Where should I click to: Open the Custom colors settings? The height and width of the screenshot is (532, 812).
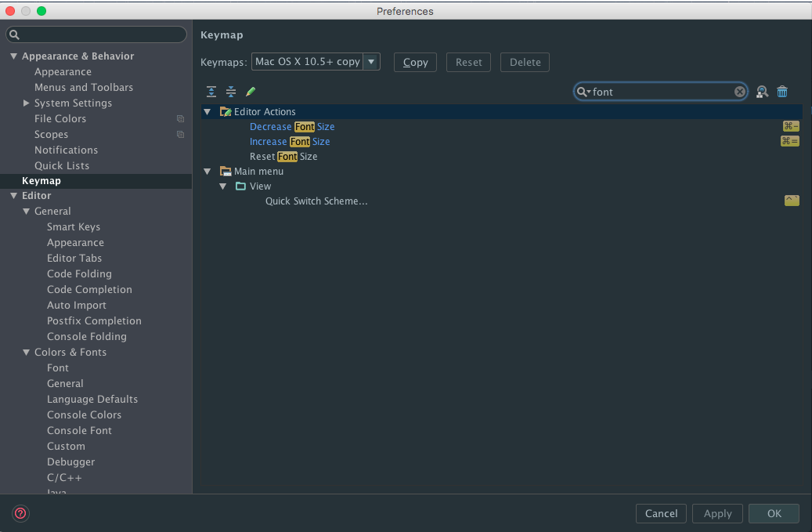click(66, 446)
